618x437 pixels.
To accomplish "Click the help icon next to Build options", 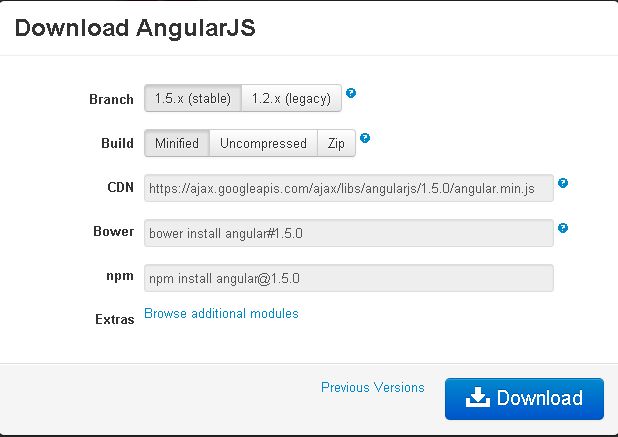I will 365,138.
